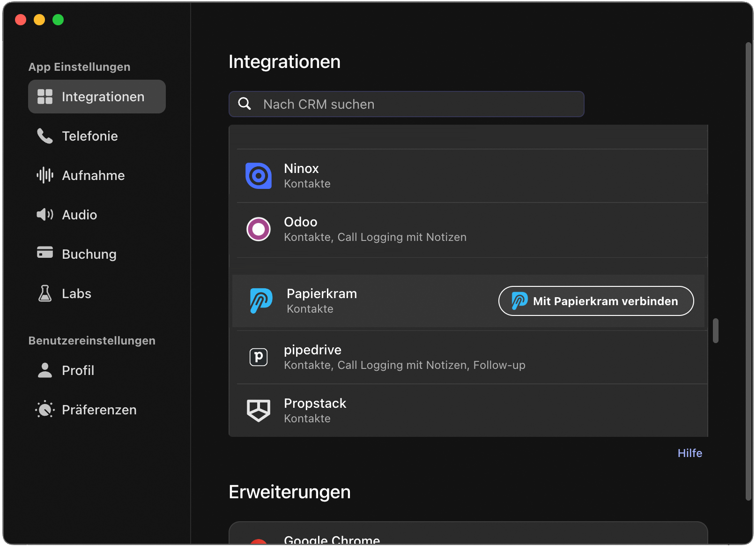Image resolution: width=756 pixels, height=547 pixels.
Task: Click the Audio speaker icon
Action: [45, 215]
